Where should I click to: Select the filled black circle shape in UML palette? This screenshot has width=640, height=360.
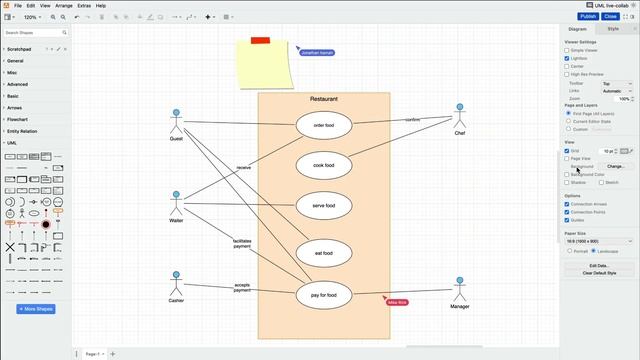(x=46, y=224)
